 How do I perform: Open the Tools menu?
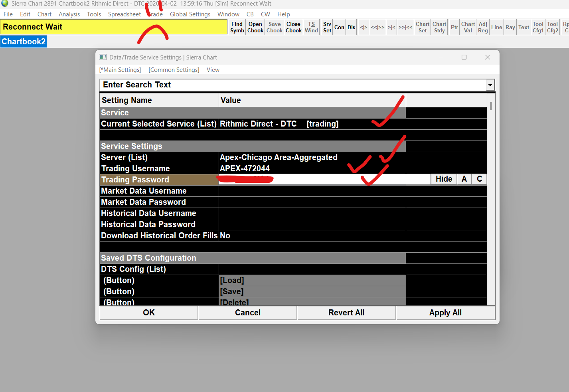tap(94, 14)
